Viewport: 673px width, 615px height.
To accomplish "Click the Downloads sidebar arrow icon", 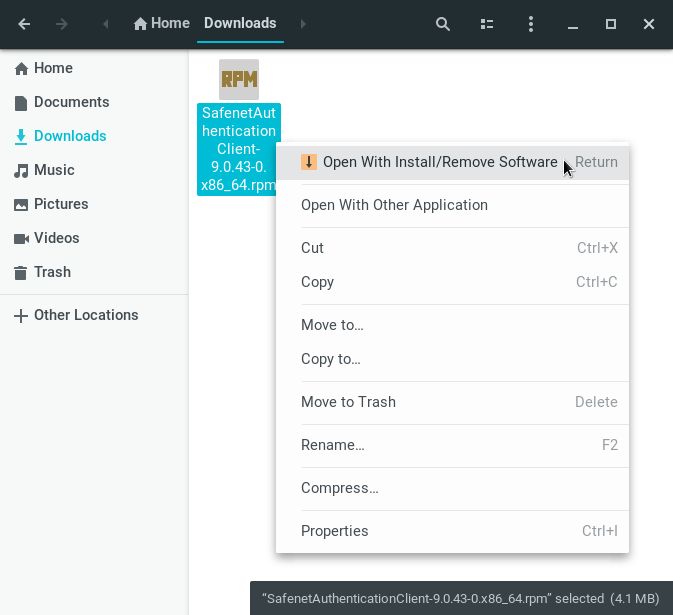I will coord(21,136).
